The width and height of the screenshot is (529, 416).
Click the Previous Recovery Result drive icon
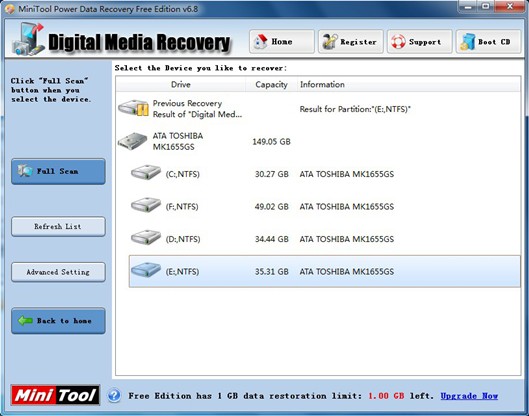[x=134, y=108]
